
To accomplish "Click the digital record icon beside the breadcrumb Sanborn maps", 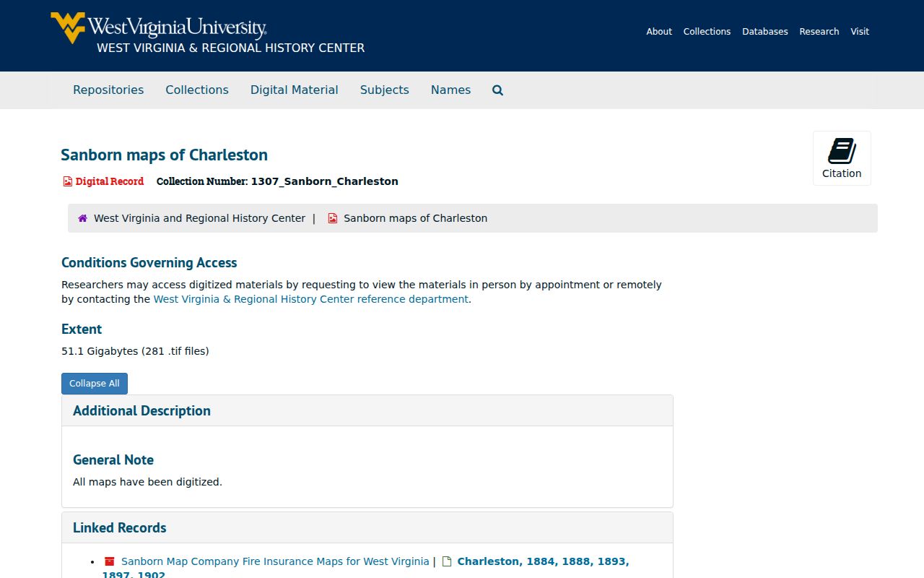I will pyautogui.click(x=333, y=218).
